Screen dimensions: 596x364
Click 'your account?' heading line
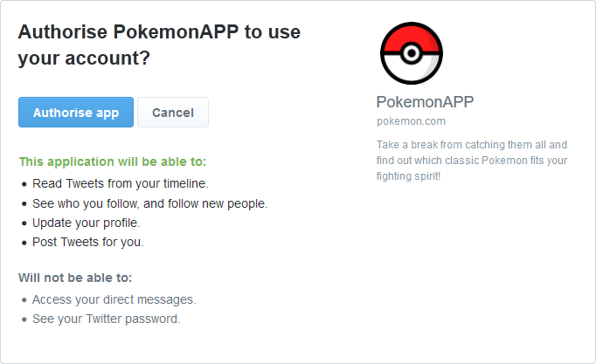coord(84,58)
